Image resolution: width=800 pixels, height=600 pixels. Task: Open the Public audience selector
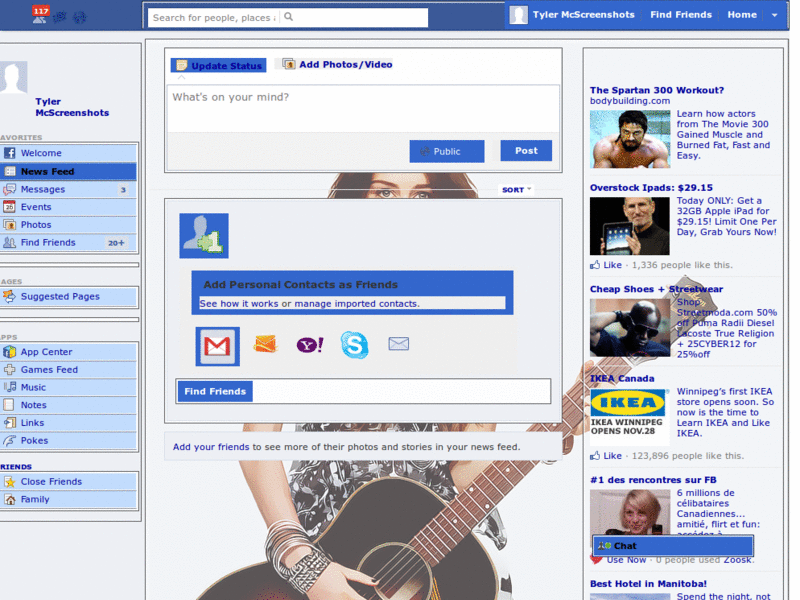[x=446, y=151]
